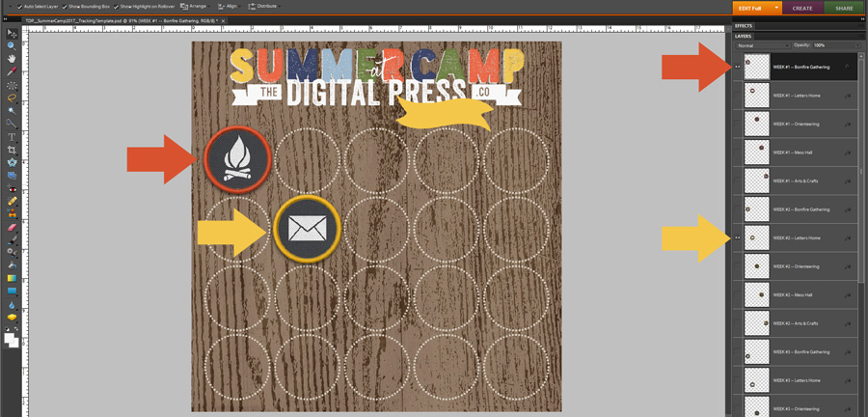
Task: Toggle Auto Select Layer checkbox
Action: pos(20,6)
